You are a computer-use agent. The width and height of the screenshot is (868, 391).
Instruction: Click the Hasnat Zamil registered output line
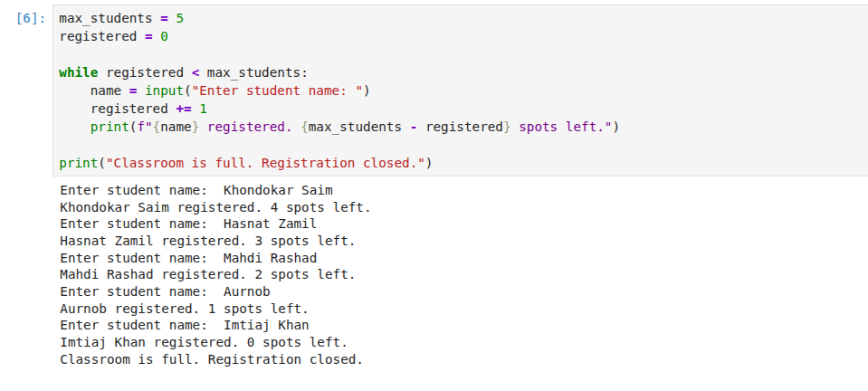pyautogui.click(x=207, y=242)
